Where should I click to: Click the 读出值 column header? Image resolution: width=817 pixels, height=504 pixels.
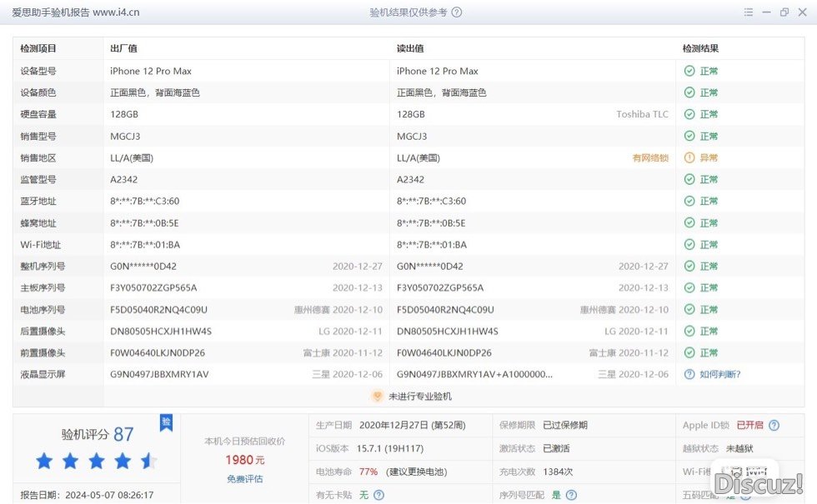pyautogui.click(x=410, y=48)
